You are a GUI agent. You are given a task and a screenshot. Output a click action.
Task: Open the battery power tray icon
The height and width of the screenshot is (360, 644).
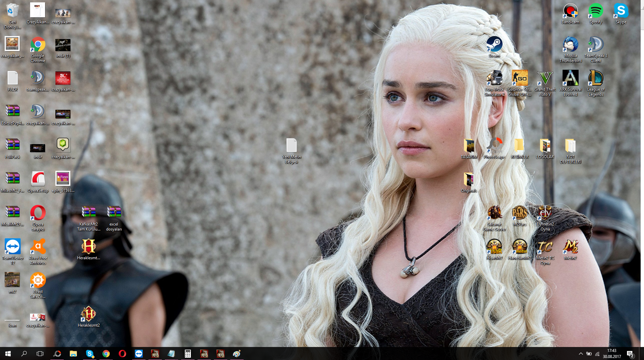(589, 354)
